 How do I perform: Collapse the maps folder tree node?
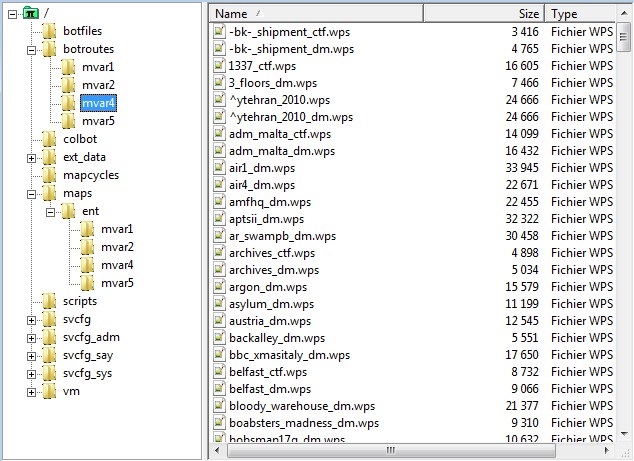[x=32, y=193]
